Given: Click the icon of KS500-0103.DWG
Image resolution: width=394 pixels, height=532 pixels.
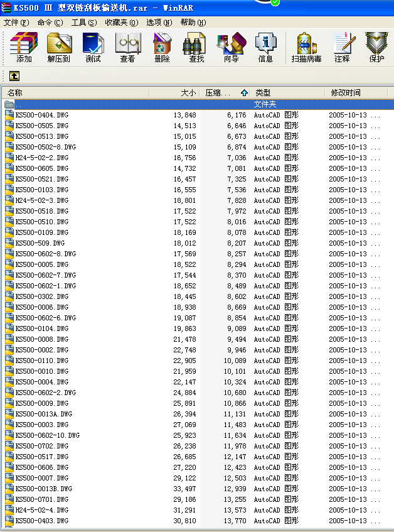Looking at the screenshot, I should click(9, 190).
